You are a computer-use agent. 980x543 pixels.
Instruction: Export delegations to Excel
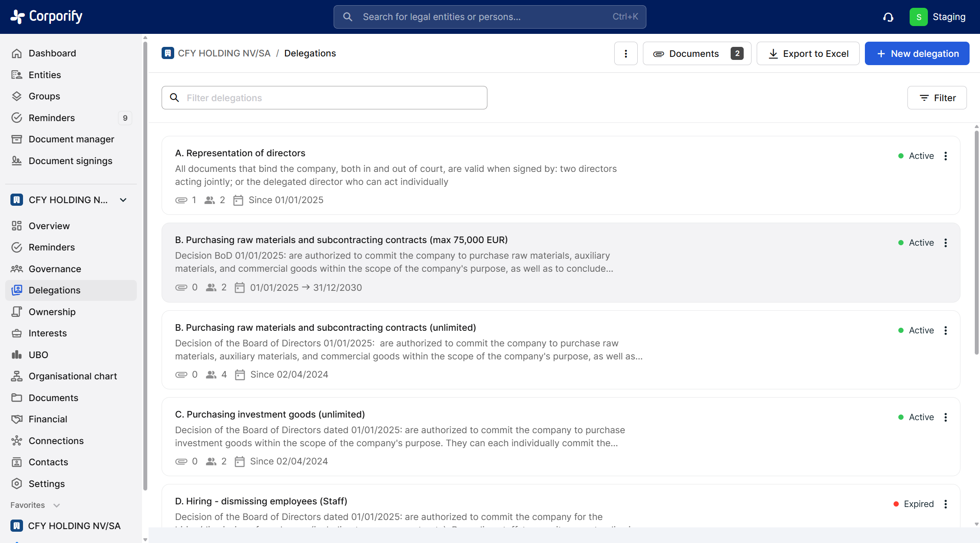point(808,53)
